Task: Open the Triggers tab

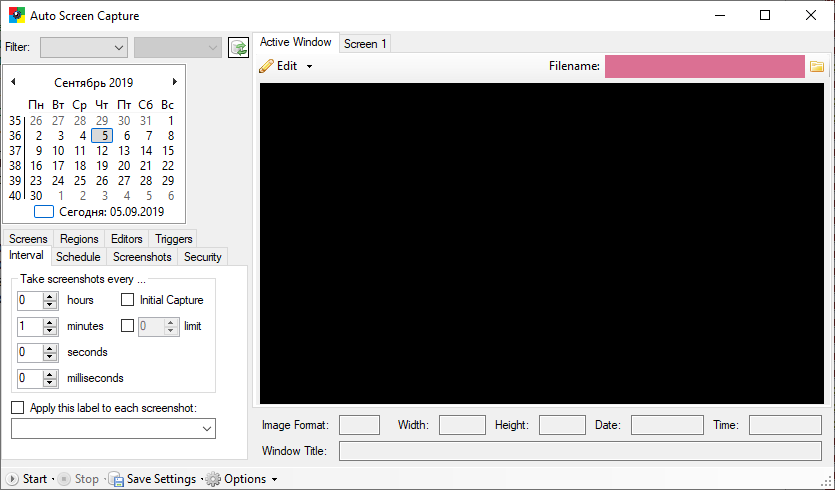Action: pyautogui.click(x=174, y=239)
